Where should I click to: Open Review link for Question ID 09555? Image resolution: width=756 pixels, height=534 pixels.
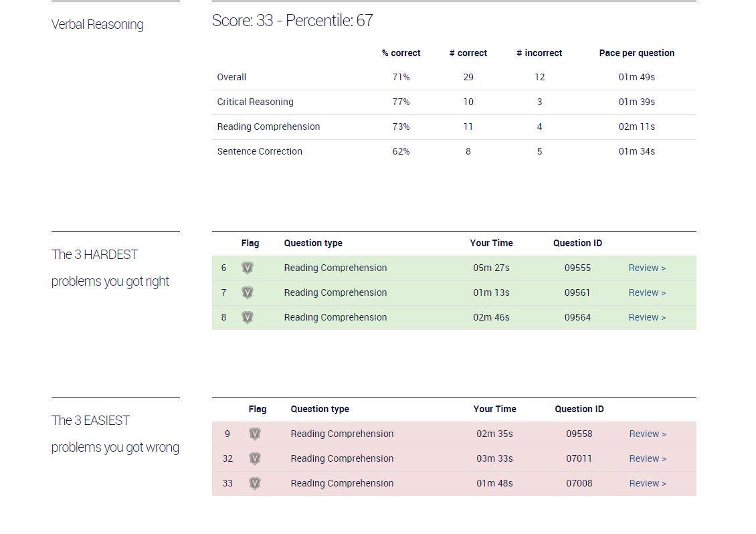[x=647, y=268]
